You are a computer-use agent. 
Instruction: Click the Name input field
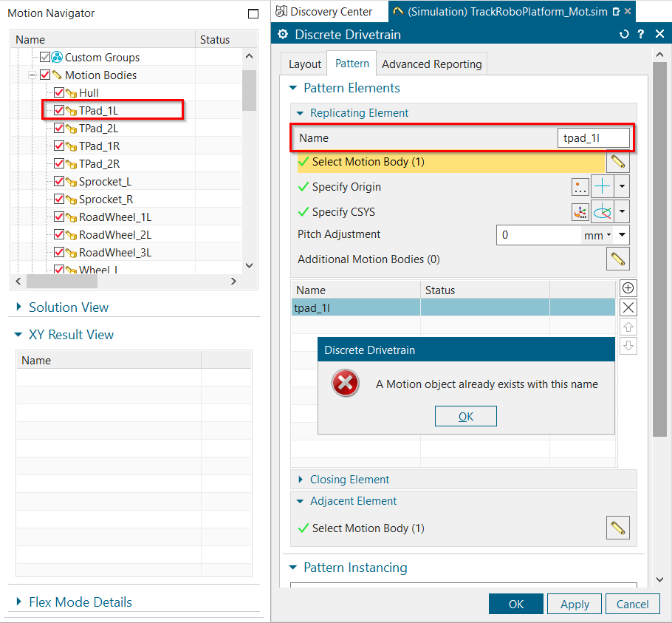pyautogui.click(x=593, y=138)
